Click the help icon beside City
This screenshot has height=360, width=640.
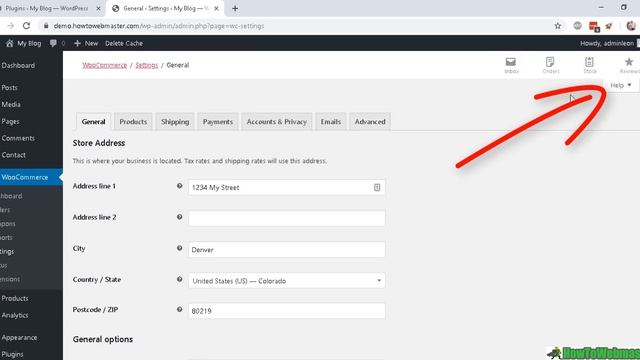point(179,248)
